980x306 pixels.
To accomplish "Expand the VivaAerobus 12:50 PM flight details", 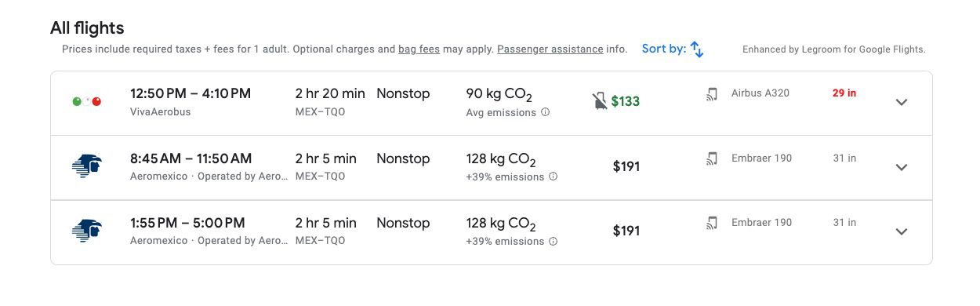I will click(902, 102).
